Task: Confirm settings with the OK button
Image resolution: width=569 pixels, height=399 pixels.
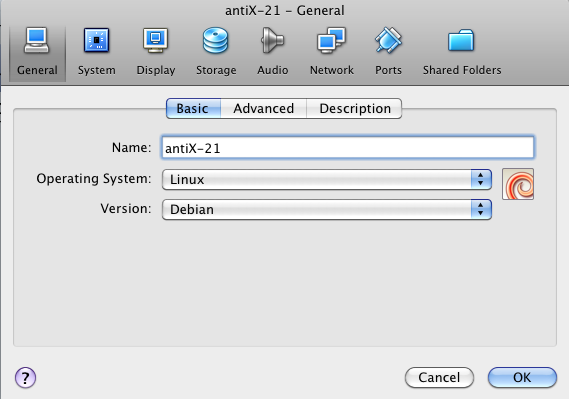Action: [x=522, y=378]
